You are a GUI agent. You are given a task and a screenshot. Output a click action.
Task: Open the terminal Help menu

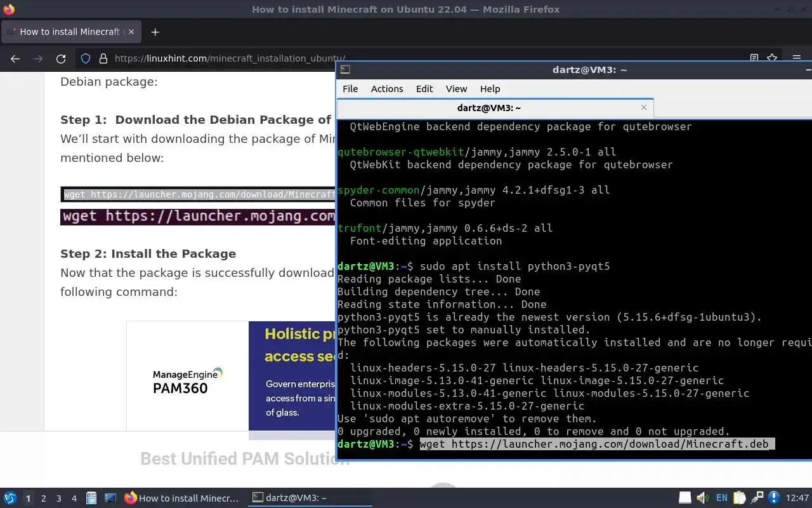coord(490,89)
